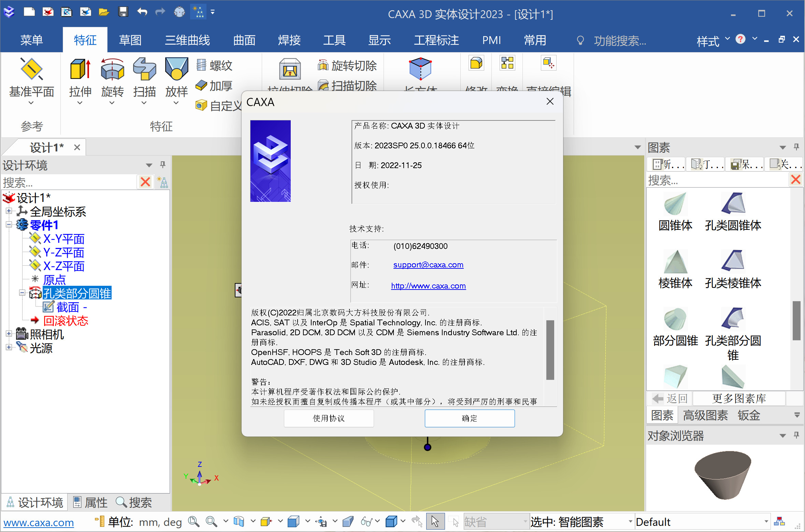Viewport: 805px width, 532px height.
Task: Click the 螺纹 thread tool
Action: click(214, 65)
